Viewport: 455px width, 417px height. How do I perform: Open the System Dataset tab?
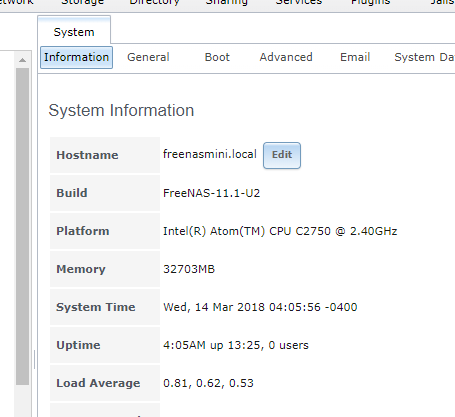click(424, 57)
